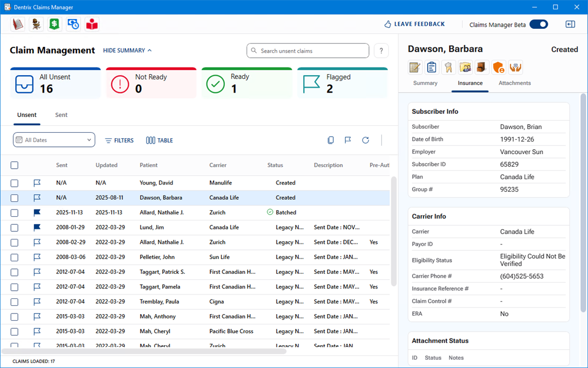The image size is (588, 368).
Task: Click the Leave Feedback link
Action: [x=414, y=24]
